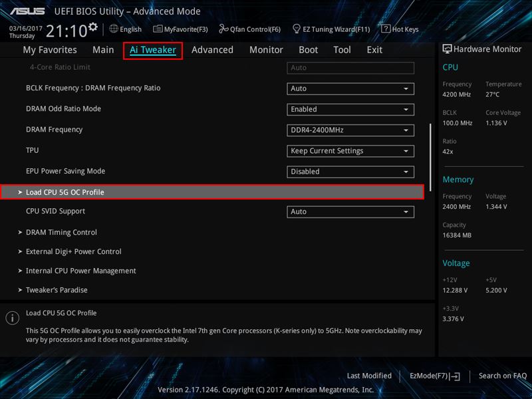
Task: Click the DRAM Odd Ratio Mode label
Action: pyautogui.click(x=63, y=108)
